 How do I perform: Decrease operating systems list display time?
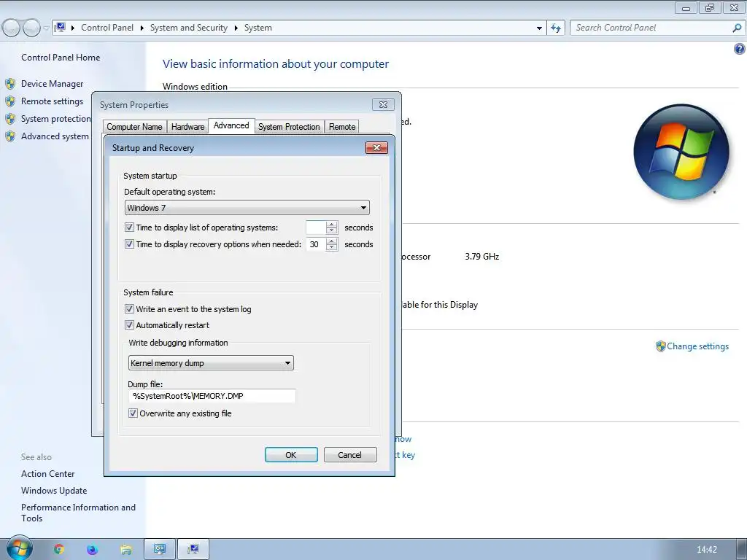point(332,230)
